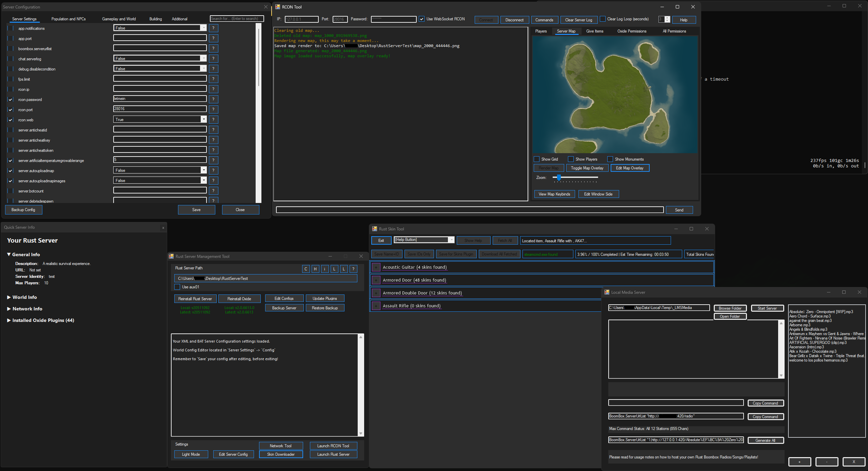Viewport: 868px width, 471px height.
Task: Switch to the Give Items tab
Action: [x=594, y=31]
